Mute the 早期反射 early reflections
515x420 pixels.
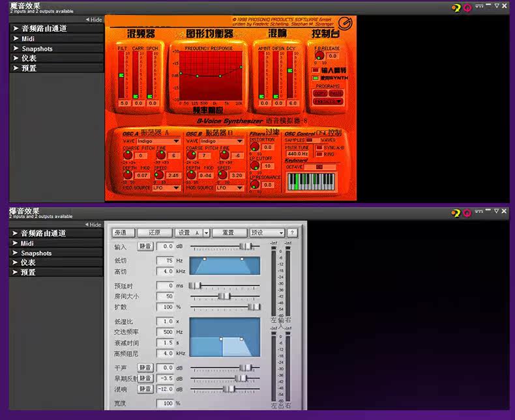(x=145, y=378)
